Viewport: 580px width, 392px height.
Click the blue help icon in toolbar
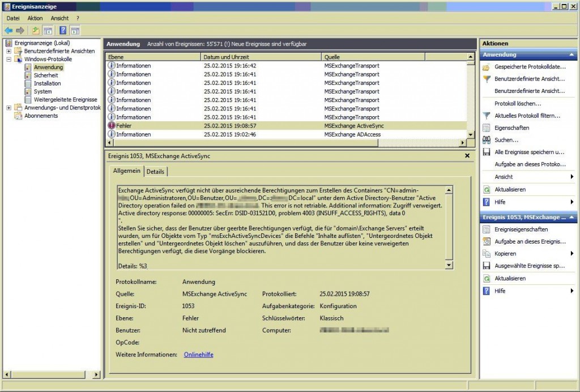click(63, 30)
